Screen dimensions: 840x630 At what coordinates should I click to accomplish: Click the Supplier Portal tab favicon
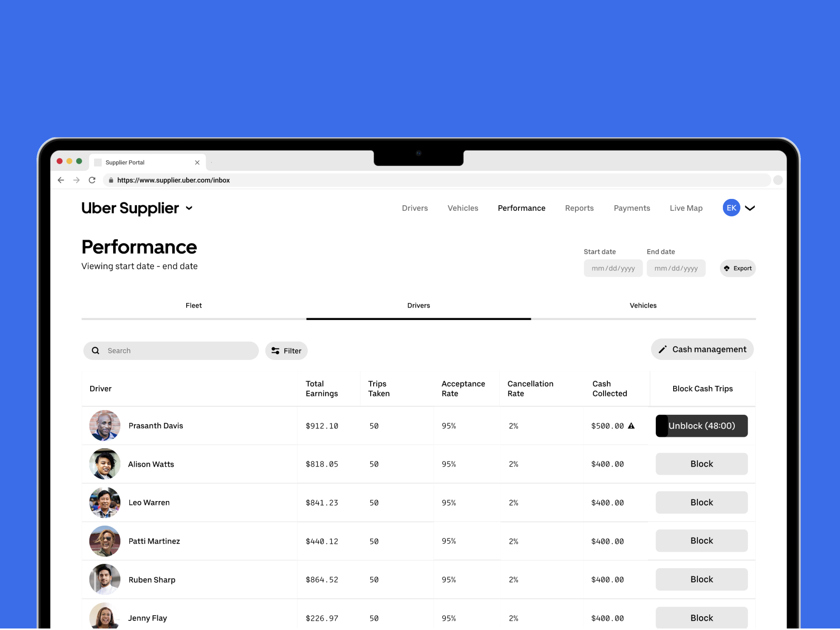pos(98,163)
